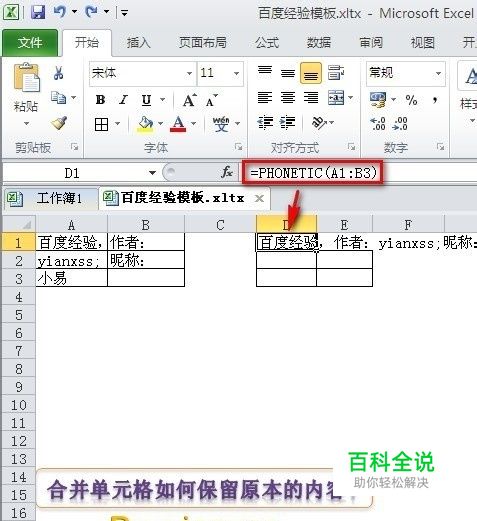Viewport: 477px width, 521px height.
Task: Switch to the 插入 (Insert) tab
Action: click(x=139, y=43)
